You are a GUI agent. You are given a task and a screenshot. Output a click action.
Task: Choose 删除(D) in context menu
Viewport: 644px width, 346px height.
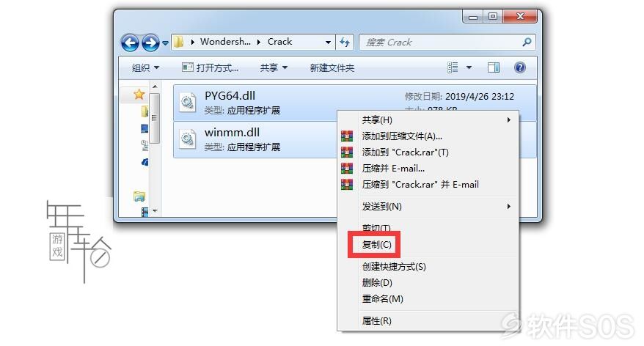point(377,283)
